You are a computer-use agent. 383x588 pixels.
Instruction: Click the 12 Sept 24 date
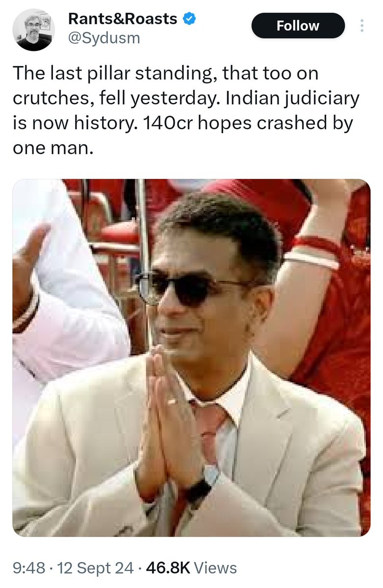[x=95, y=568]
